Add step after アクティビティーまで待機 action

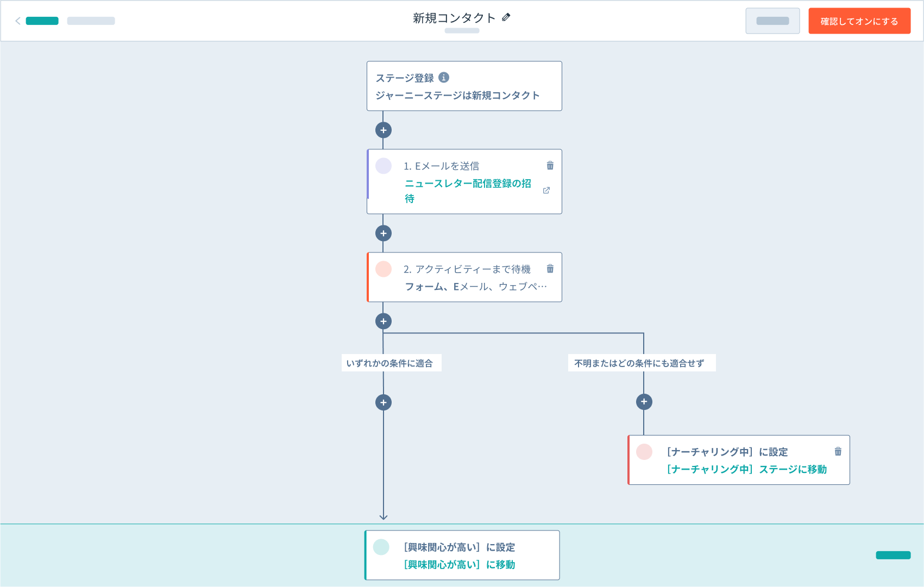[x=384, y=321]
